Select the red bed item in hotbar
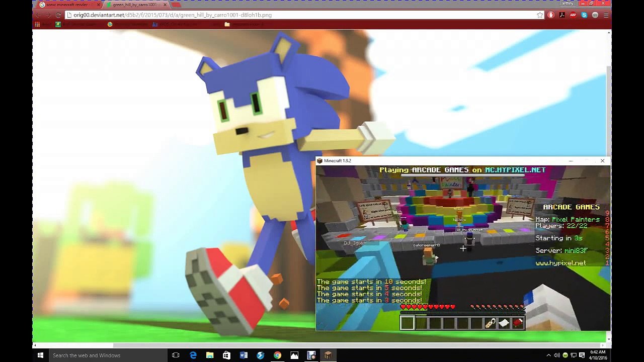Viewport: 644px width, 362px height. [x=518, y=323]
